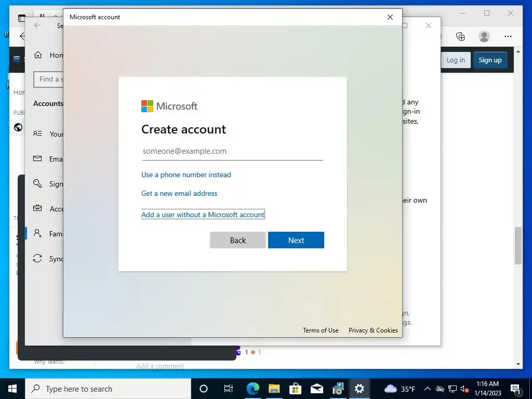
Task: Click the Edge tab actions icon at top left
Action: [22, 18]
